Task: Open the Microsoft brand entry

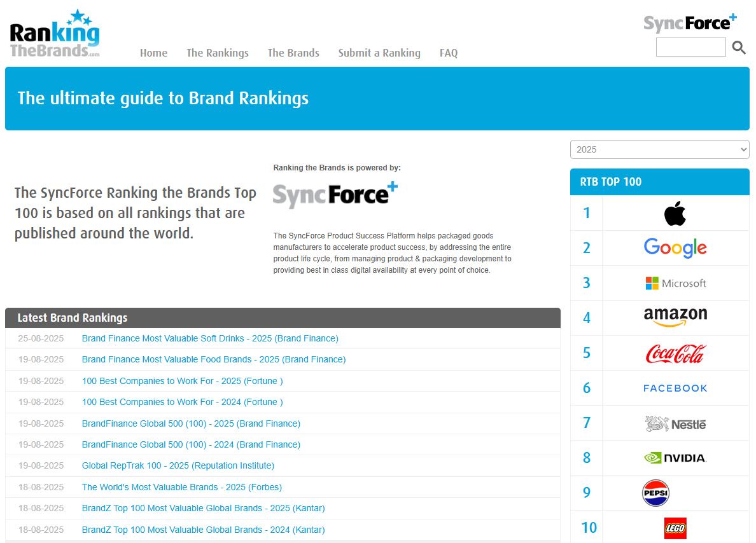Action: 675,283
